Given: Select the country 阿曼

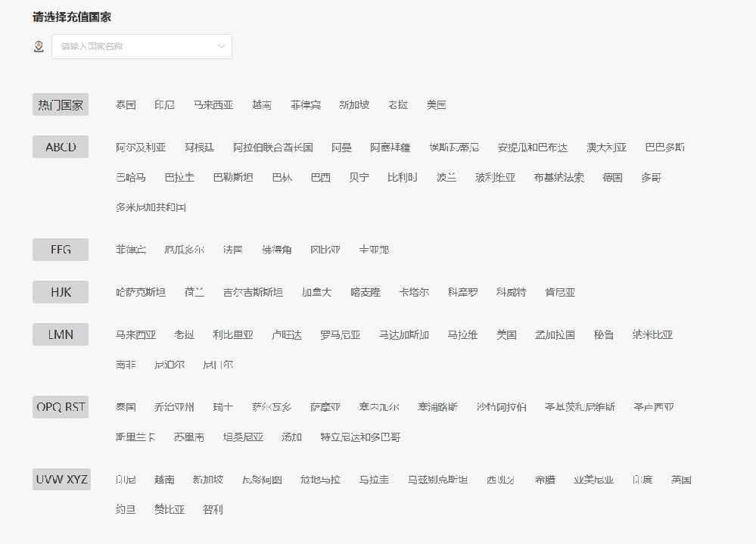Looking at the screenshot, I should [x=342, y=148].
